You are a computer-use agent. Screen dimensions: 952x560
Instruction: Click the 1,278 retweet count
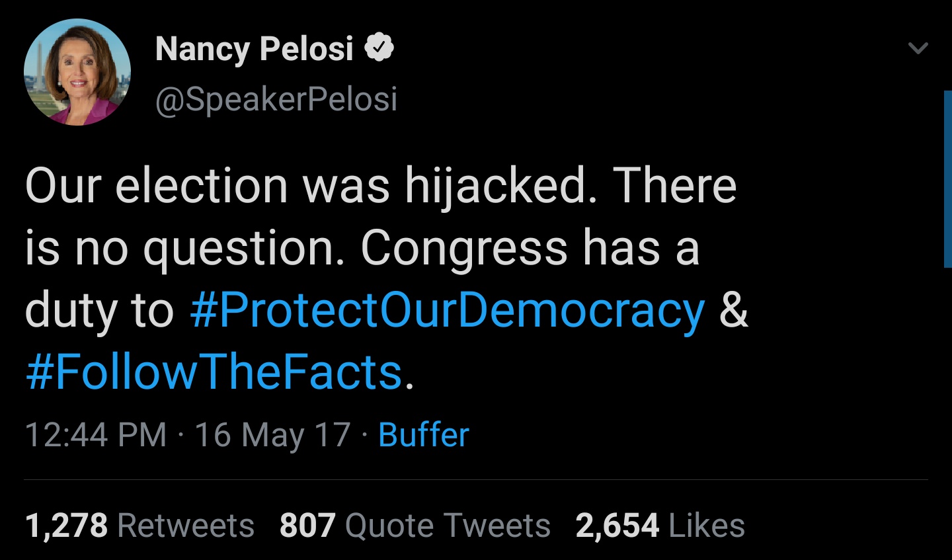pos(66,526)
